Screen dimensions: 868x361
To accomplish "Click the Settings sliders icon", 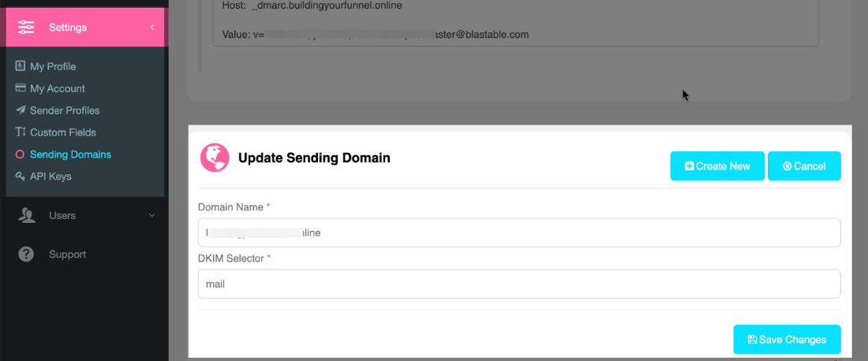I will (26, 28).
